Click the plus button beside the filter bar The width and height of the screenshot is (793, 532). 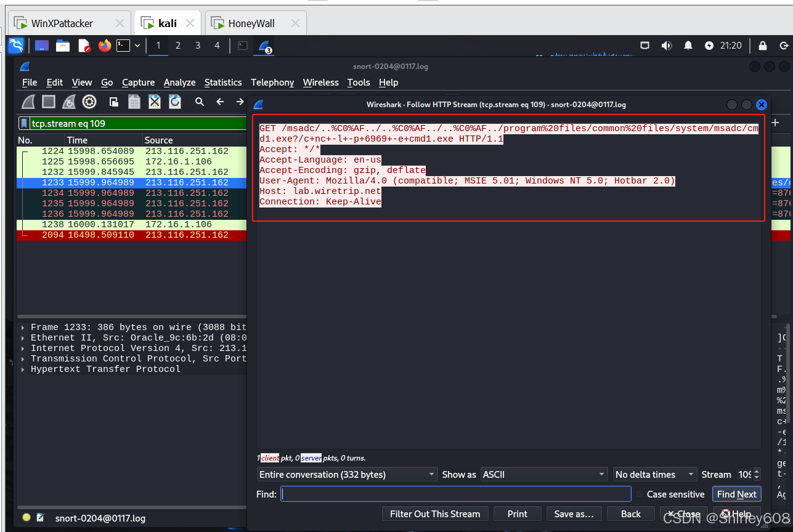point(775,123)
